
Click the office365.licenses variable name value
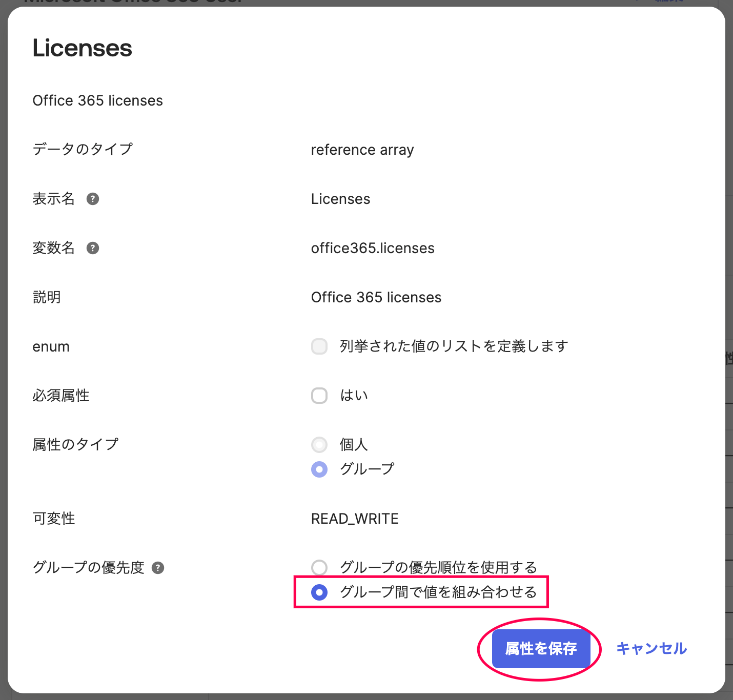point(373,248)
